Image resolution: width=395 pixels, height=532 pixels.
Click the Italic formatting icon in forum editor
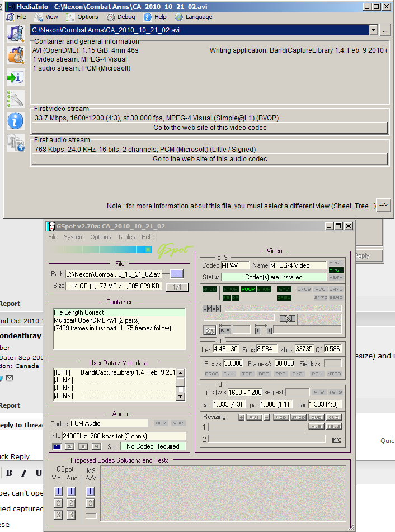click(24, 473)
